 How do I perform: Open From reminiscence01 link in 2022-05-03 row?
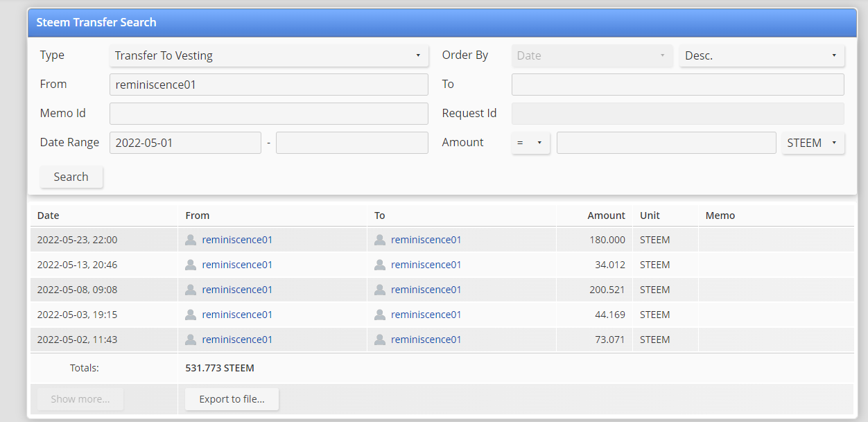[x=237, y=315]
